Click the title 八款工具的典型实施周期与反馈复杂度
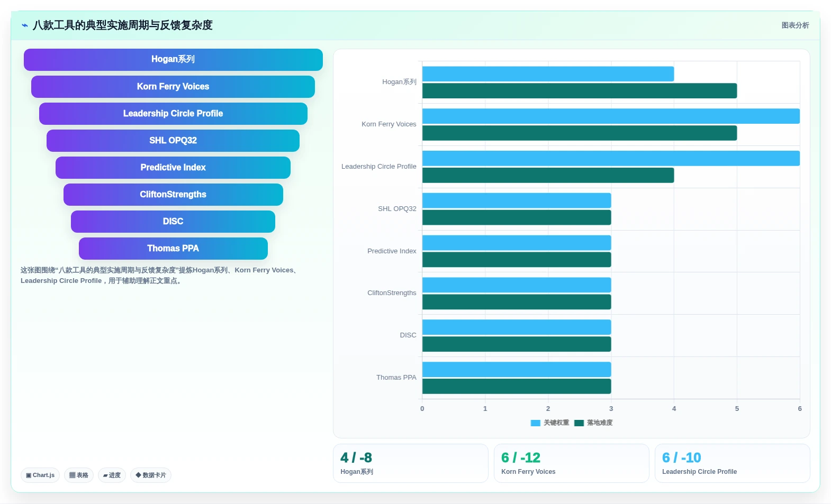The image size is (831, 504). (122, 25)
